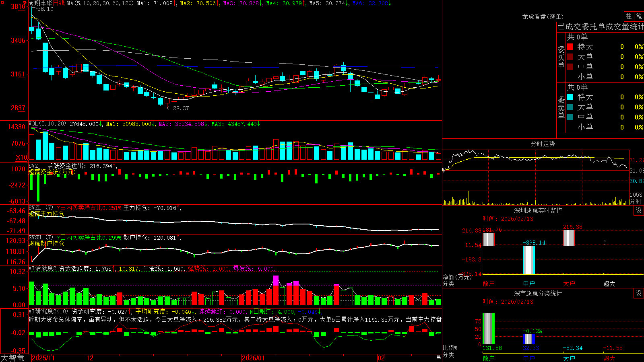Open settings 设 for 深圳超赢实时监控
Viewport: 644px width, 362px height.
pyautogui.click(x=639, y=210)
